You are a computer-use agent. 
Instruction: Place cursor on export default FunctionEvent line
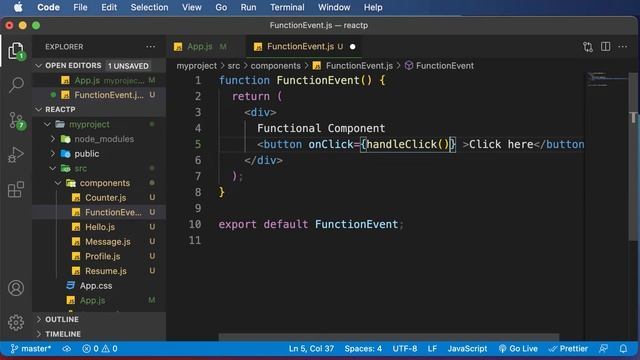(310, 224)
